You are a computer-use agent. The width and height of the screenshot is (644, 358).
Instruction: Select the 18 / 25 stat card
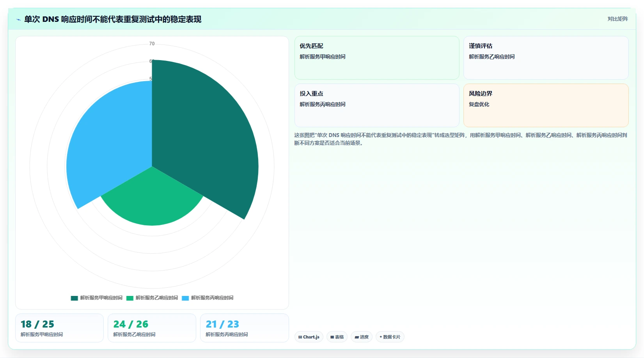[x=59, y=328]
